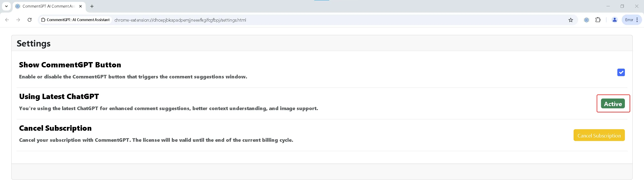The width and height of the screenshot is (644, 188).
Task: Click the yellow Cancel Subscription button
Action: coord(599,135)
